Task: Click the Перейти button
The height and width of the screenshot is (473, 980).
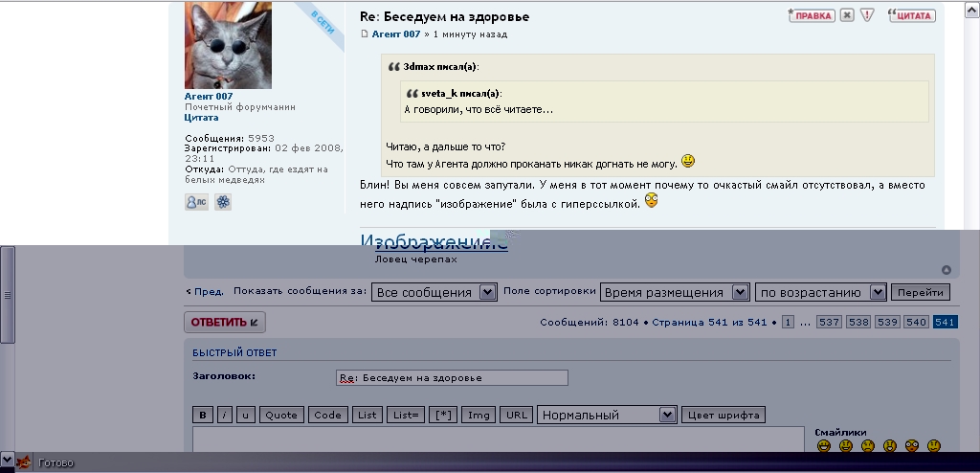Action: tap(921, 292)
